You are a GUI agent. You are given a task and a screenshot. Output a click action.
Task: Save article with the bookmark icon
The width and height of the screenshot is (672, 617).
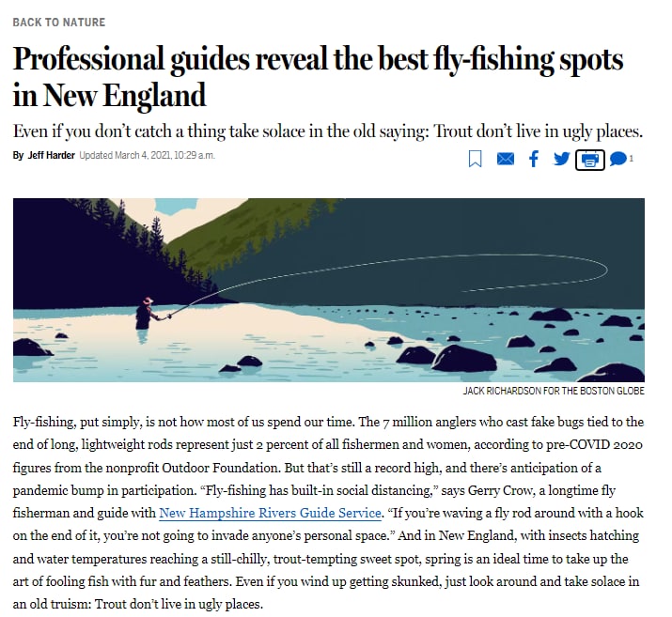(x=475, y=159)
